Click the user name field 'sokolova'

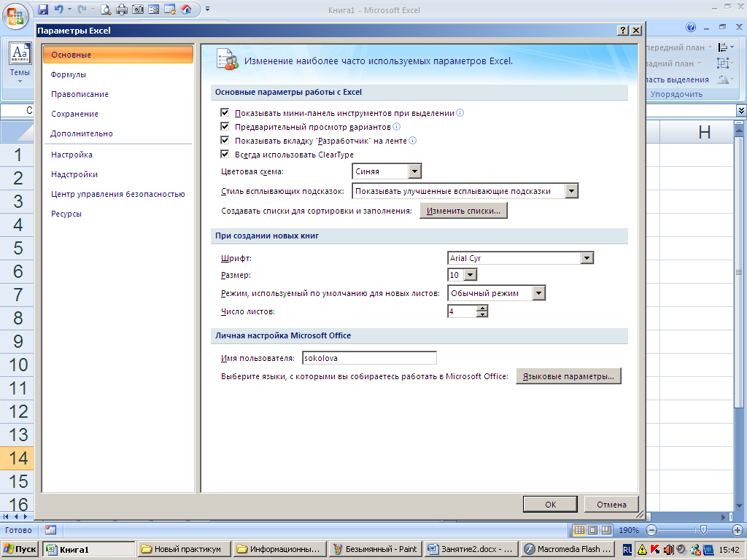click(369, 358)
